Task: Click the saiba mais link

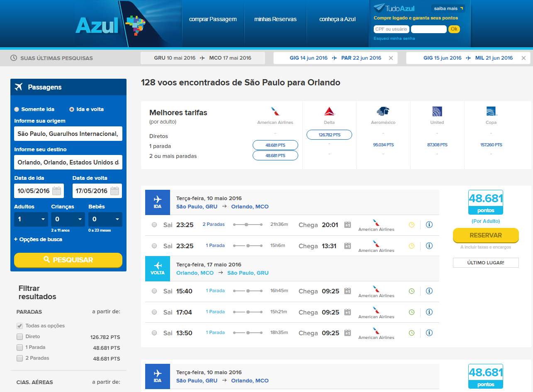Action: [x=448, y=8]
